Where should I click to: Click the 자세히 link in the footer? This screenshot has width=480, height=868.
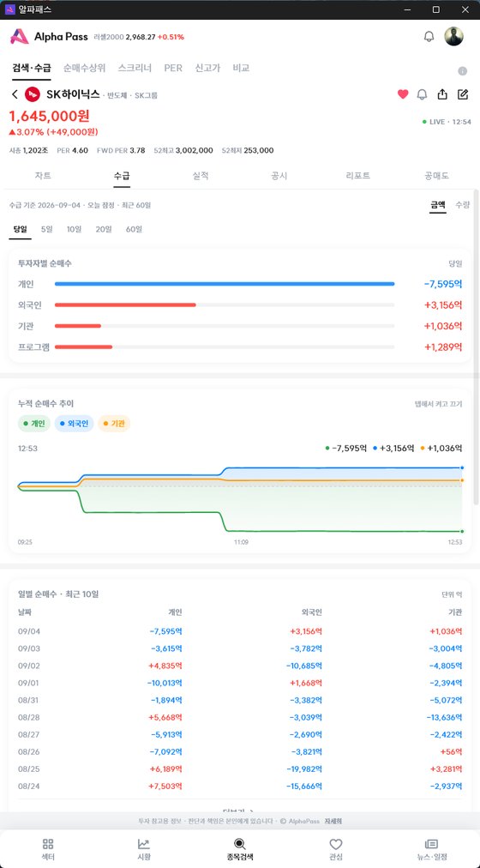click(x=333, y=821)
